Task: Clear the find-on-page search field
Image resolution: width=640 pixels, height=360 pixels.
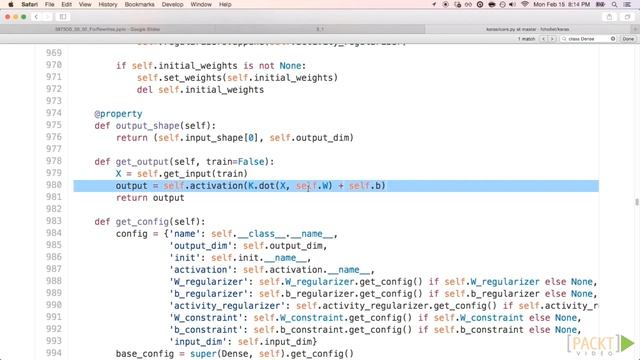Action: point(613,39)
